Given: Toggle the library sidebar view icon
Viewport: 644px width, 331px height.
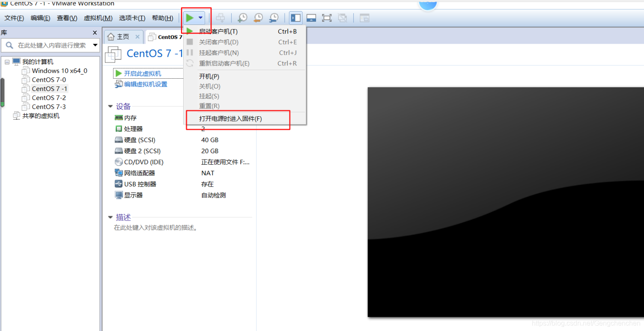Looking at the screenshot, I should (x=296, y=18).
